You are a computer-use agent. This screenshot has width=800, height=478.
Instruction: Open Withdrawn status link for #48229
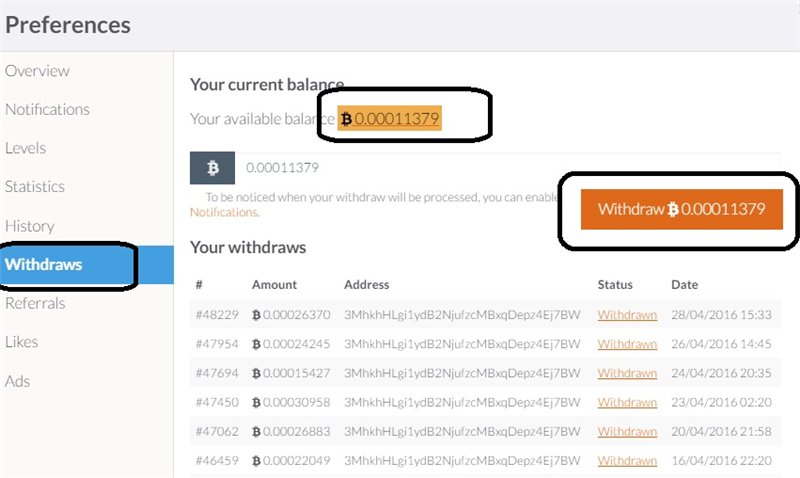tap(627, 315)
